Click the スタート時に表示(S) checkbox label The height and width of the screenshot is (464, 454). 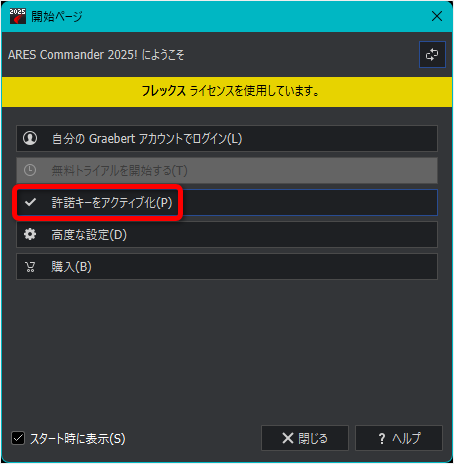[78, 438]
